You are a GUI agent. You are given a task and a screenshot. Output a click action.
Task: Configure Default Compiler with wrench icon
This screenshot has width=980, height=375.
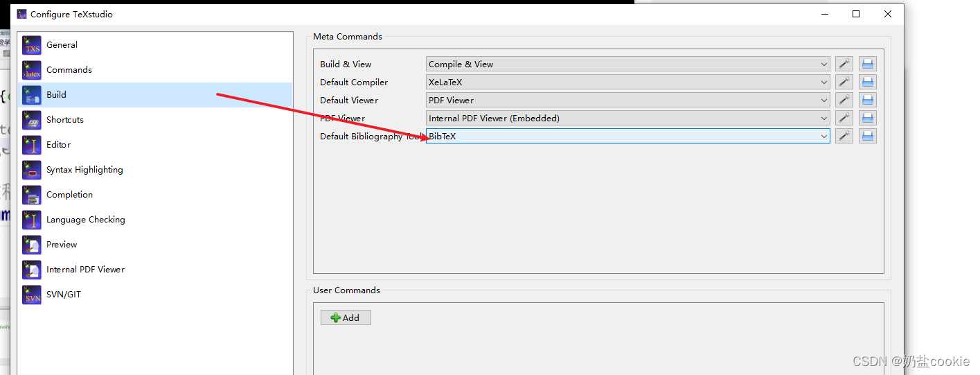[x=844, y=82]
